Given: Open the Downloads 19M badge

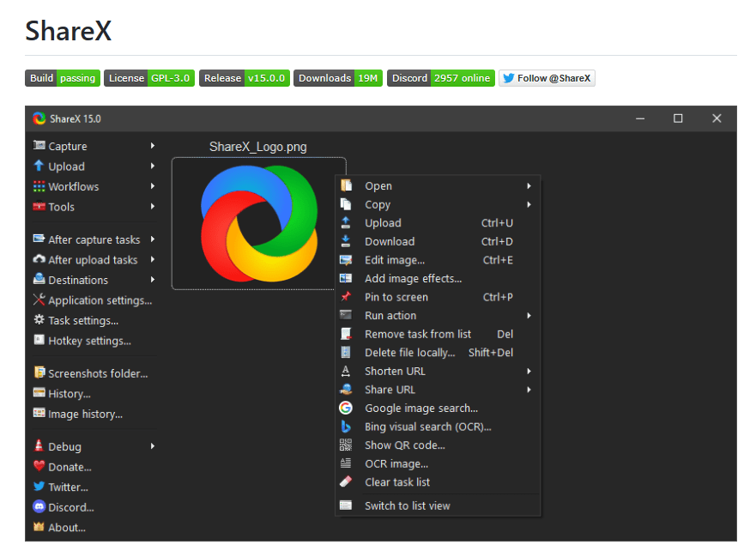Looking at the screenshot, I should click(x=338, y=78).
